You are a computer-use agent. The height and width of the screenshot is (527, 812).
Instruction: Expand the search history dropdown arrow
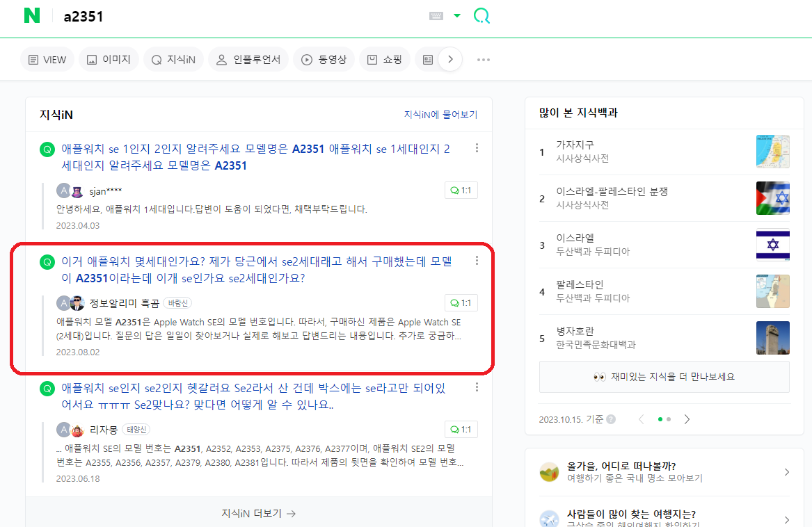tap(456, 15)
